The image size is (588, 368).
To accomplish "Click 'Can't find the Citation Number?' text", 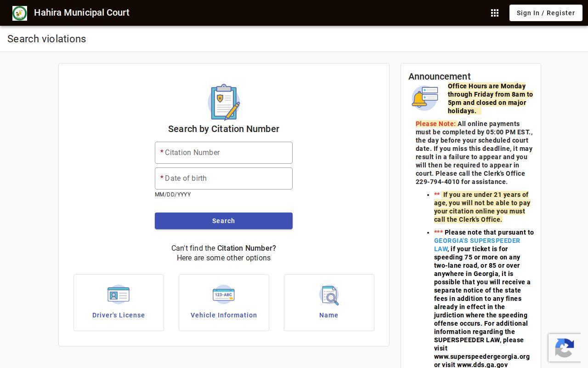I will pyautogui.click(x=224, y=248).
